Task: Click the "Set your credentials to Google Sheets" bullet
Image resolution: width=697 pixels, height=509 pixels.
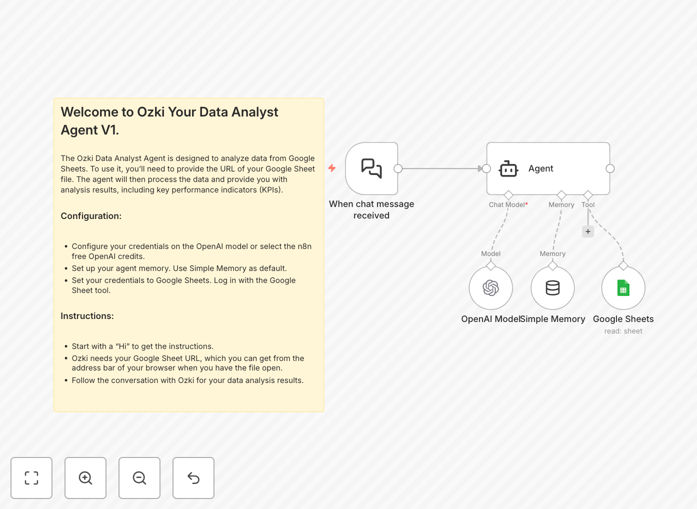Action: click(184, 285)
